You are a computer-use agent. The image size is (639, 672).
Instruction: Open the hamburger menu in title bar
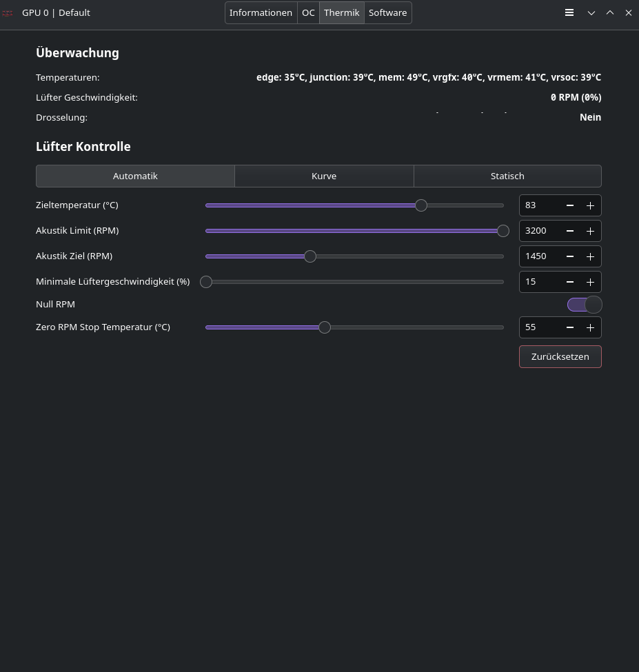(x=569, y=12)
